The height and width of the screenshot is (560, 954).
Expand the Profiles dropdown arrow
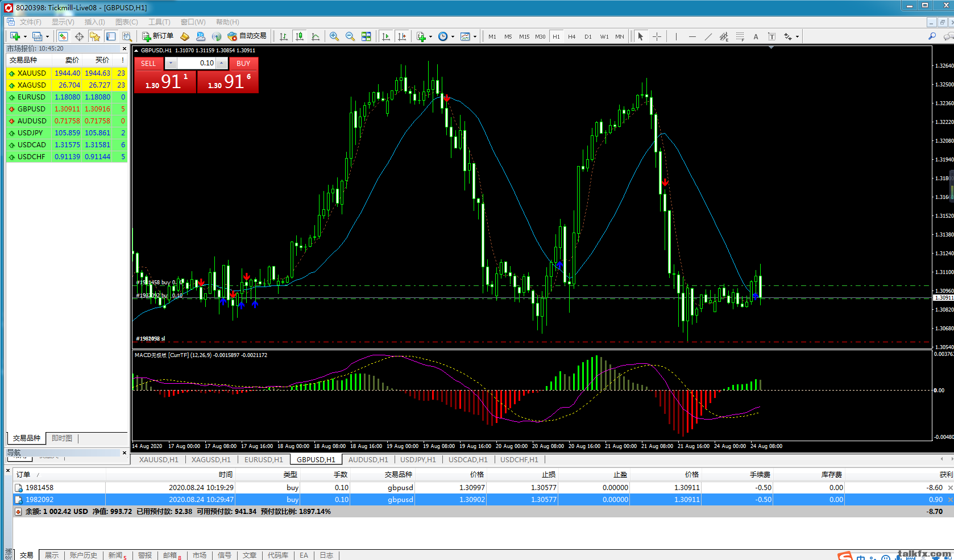47,36
